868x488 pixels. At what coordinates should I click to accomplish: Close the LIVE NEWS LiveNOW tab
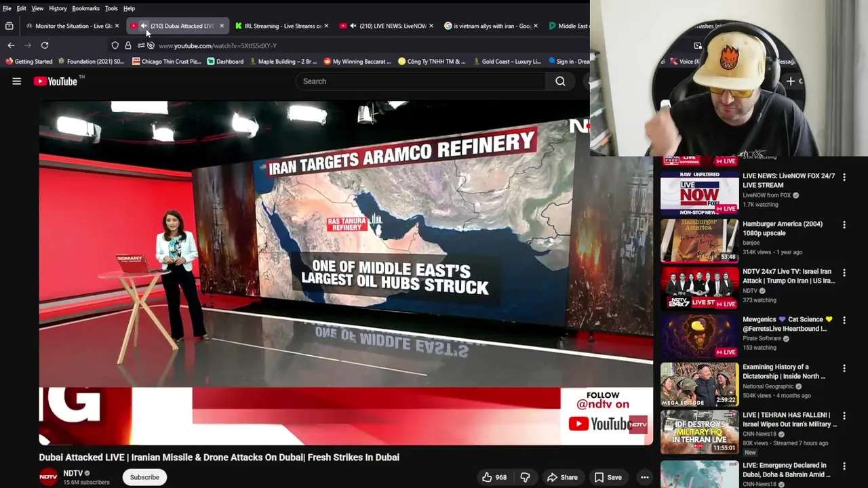click(x=431, y=26)
